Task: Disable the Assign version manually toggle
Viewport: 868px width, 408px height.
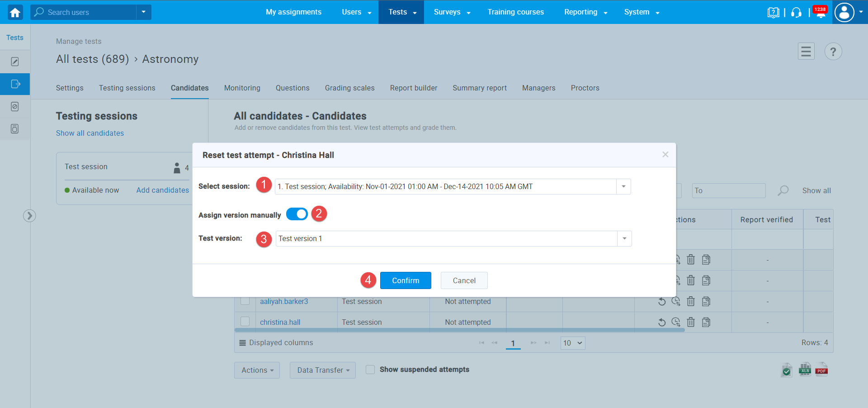Action: [x=297, y=214]
